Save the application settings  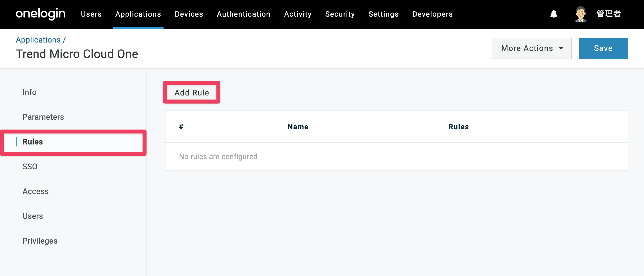click(x=603, y=48)
